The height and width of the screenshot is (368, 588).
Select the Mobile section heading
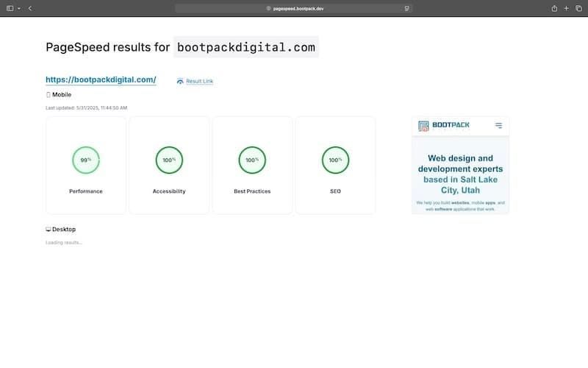(x=59, y=94)
